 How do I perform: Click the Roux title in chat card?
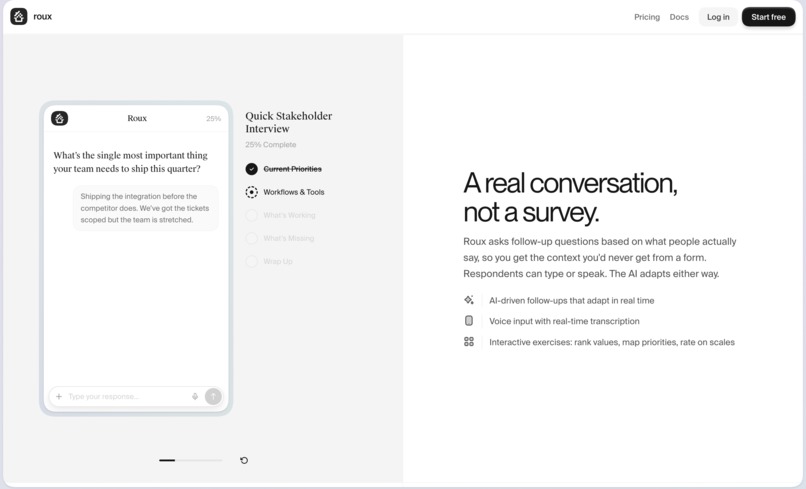[137, 118]
